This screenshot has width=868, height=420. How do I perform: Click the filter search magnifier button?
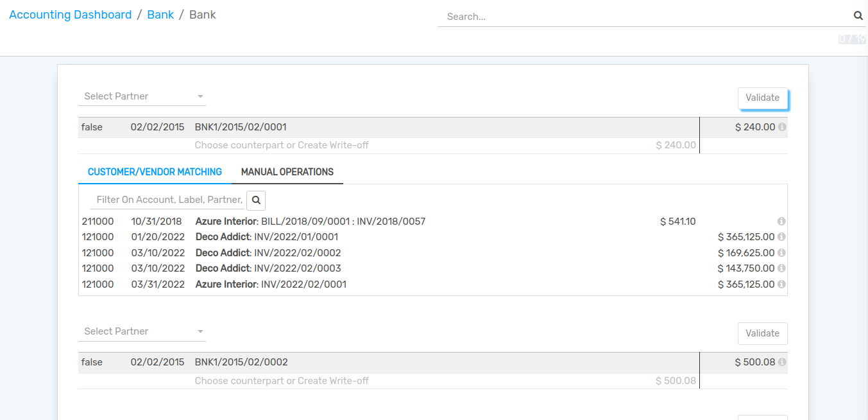click(x=256, y=200)
